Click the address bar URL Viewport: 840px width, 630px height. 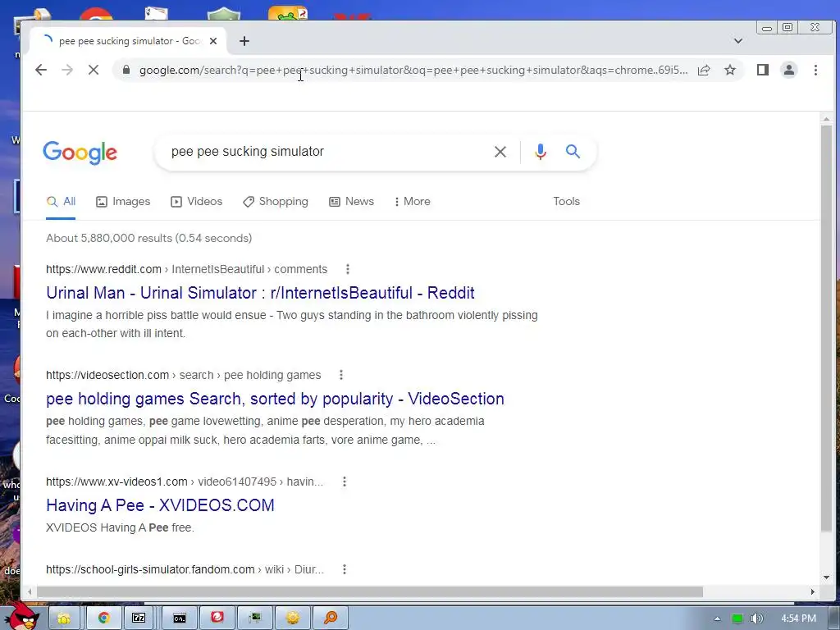pyautogui.click(x=413, y=71)
